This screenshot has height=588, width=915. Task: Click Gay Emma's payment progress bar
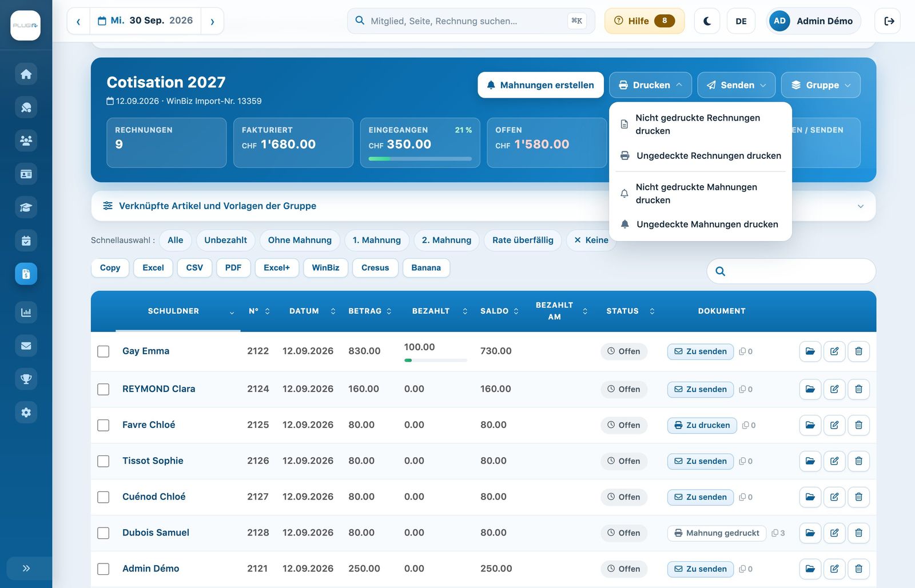[436, 361]
